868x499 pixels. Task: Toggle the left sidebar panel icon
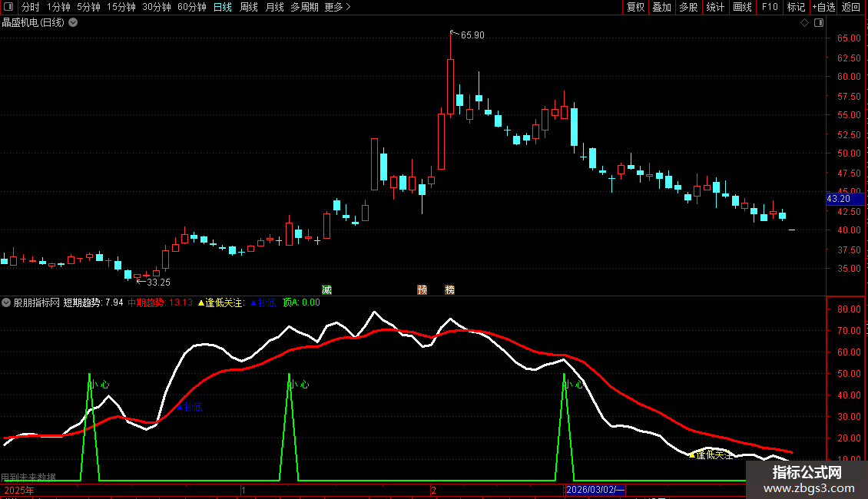coord(9,7)
